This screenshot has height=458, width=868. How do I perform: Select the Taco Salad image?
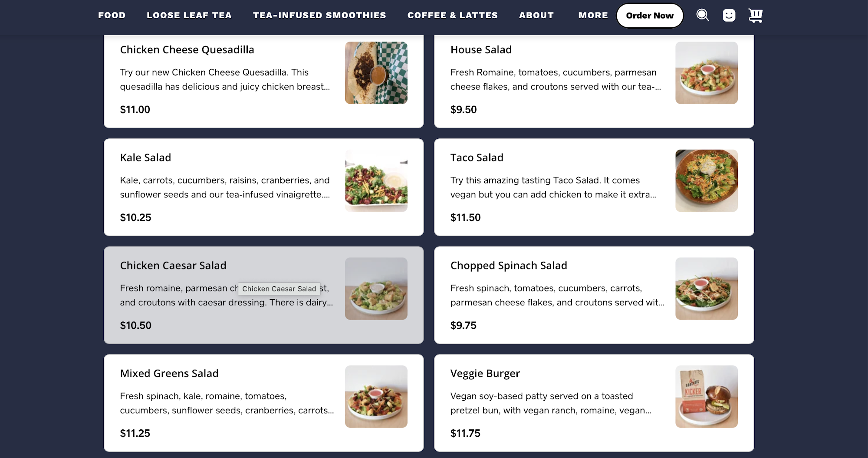[706, 181]
